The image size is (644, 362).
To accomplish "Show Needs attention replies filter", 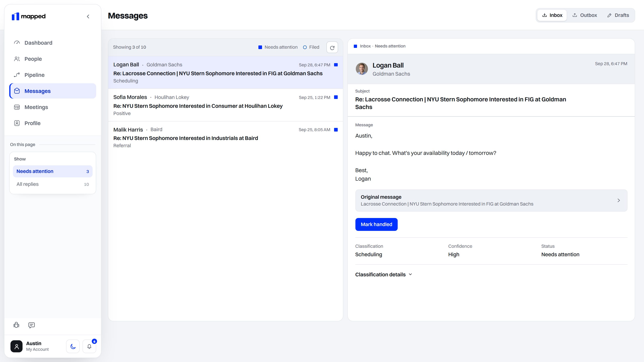I will 53,171.
